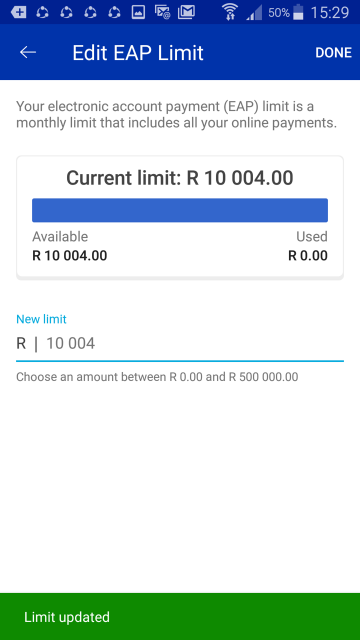Confirm changes with the DONE button
The height and width of the screenshot is (640, 360).
333,53
